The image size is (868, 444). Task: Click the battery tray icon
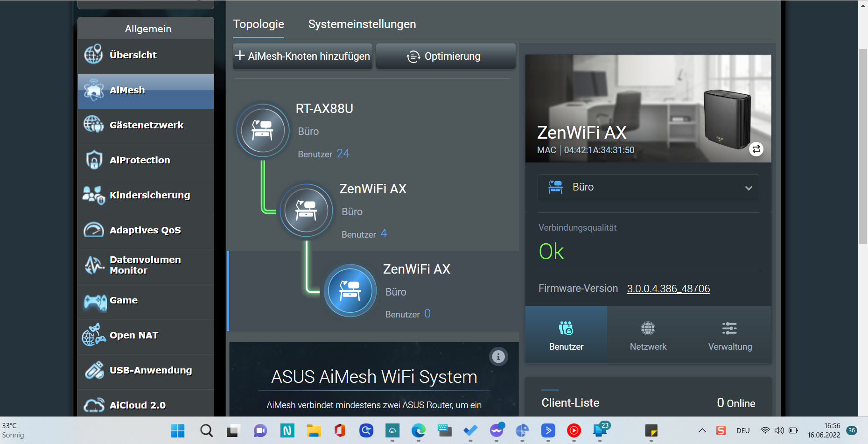[793, 430]
